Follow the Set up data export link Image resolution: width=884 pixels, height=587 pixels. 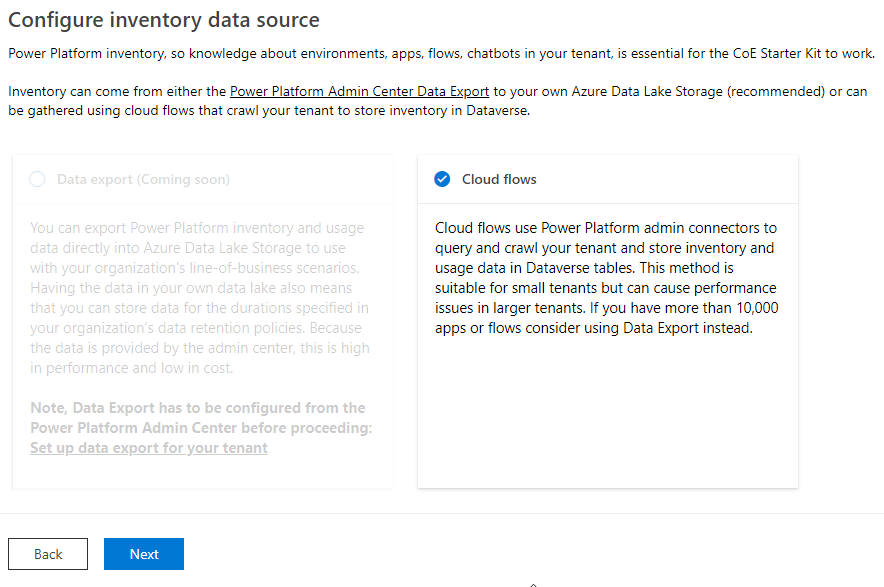pyautogui.click(x=149, y=448)
